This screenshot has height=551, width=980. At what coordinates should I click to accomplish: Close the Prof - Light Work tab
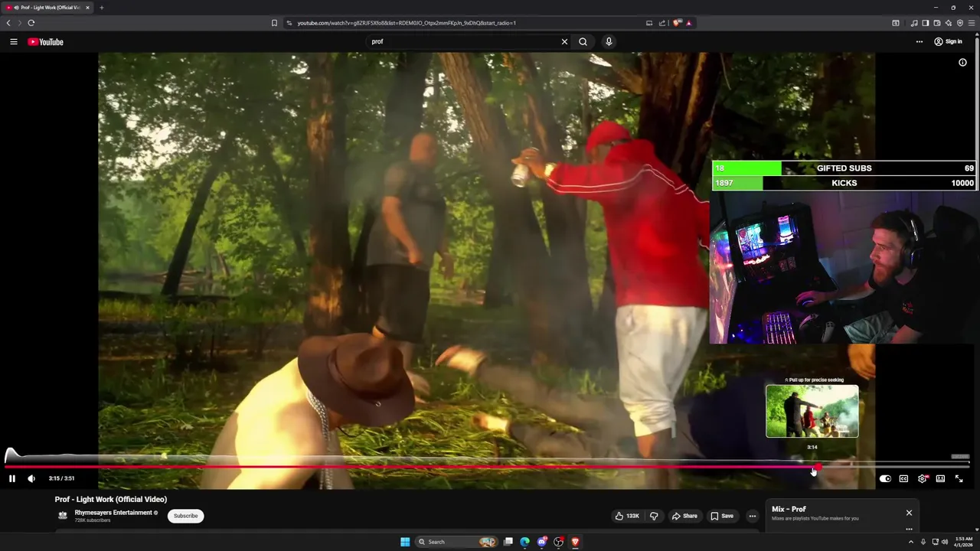[87, 8]
